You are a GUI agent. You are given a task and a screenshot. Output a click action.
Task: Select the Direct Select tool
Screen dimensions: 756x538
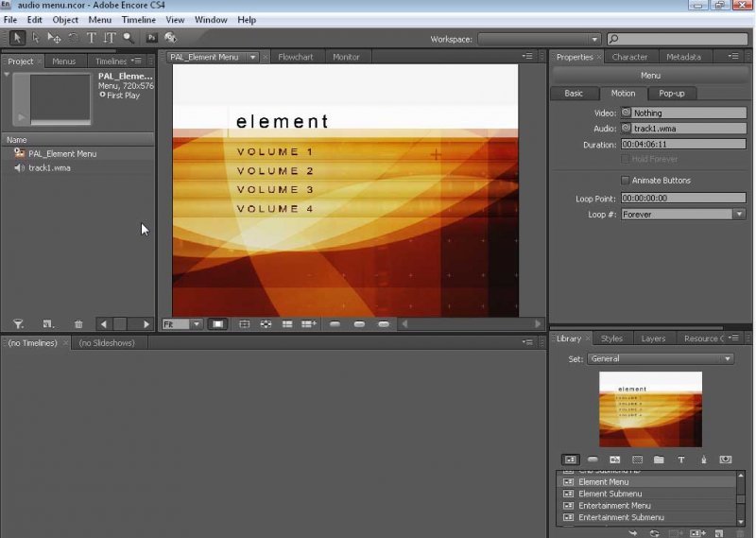tap(36, 38)
